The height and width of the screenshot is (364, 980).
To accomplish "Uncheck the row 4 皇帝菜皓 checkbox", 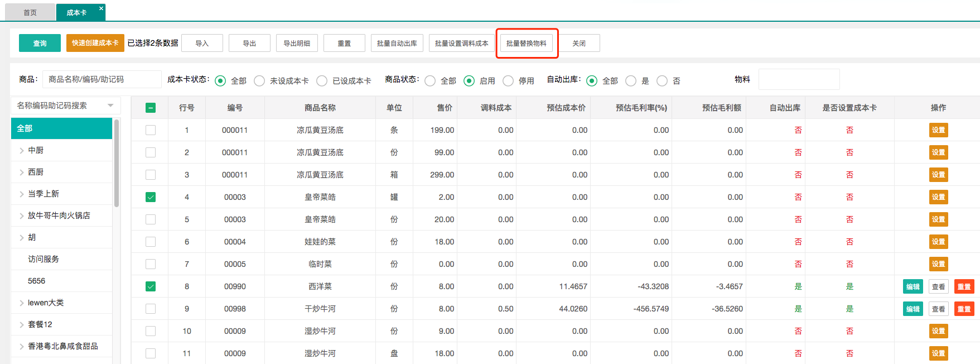I will click(151, 197).
